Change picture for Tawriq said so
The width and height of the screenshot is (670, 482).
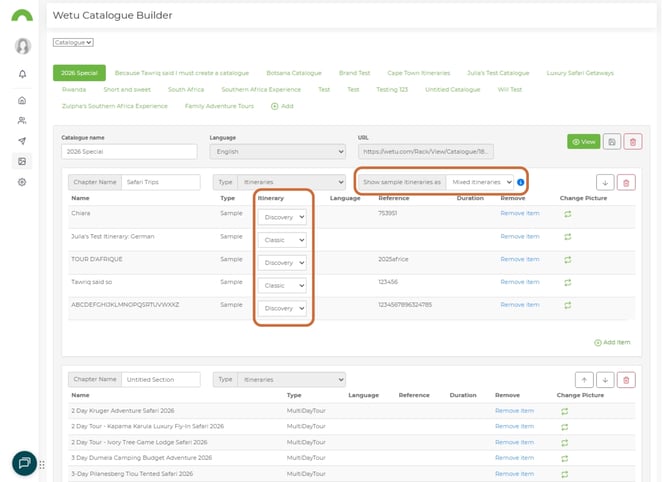coord(567,282)
